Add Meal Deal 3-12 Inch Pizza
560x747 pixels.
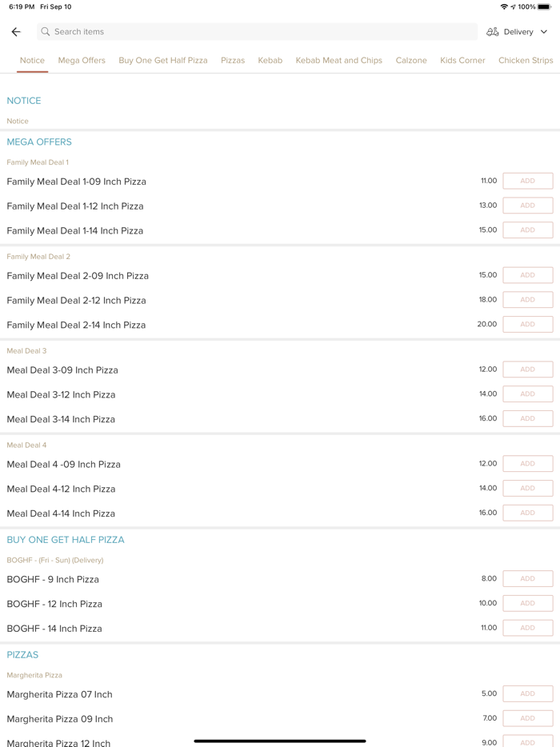coord(527,393)
